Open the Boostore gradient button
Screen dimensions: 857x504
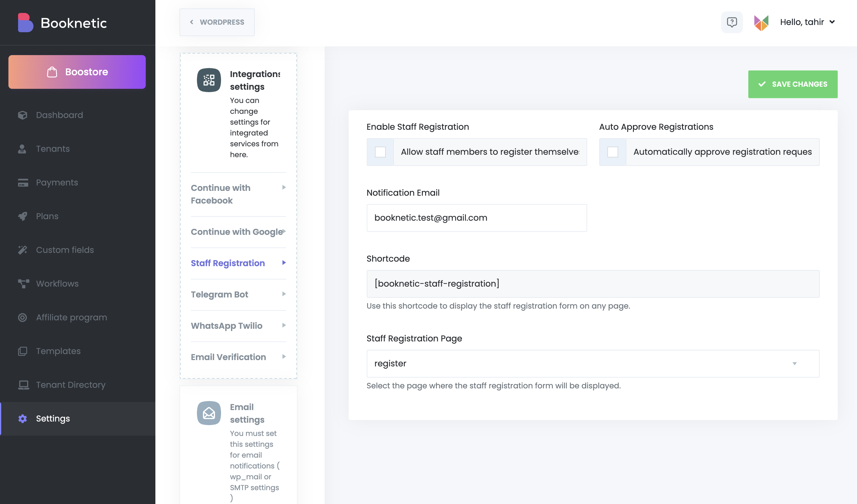click(x=77, y=72)
